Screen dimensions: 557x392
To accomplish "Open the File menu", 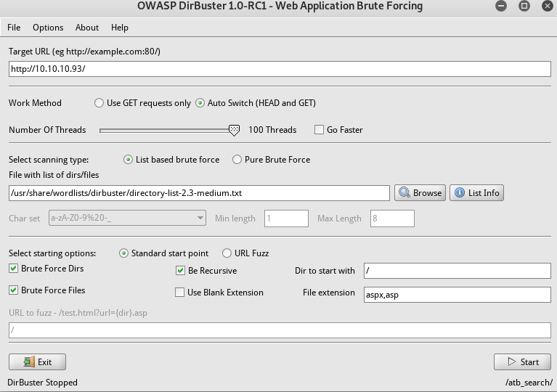I will tap(14, 28).
